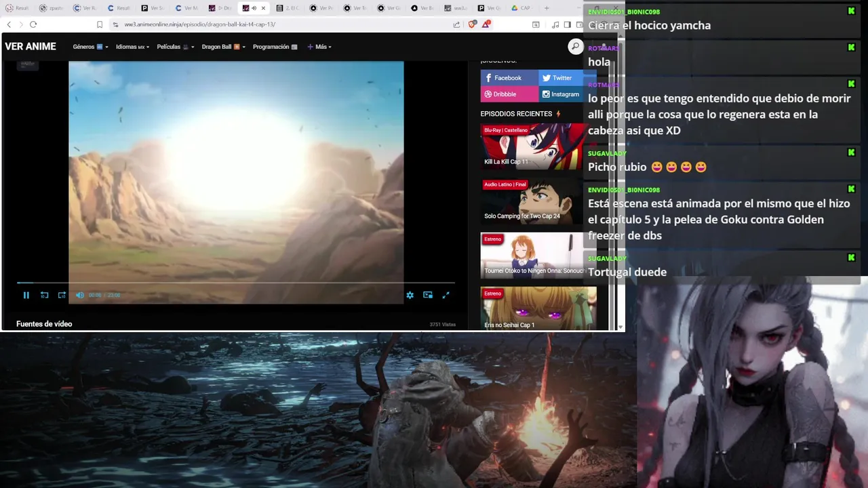Open Brave Rewards triangle icon
Image resolution: width=868 pixels, height=488 pixels.
coord(486,24)
